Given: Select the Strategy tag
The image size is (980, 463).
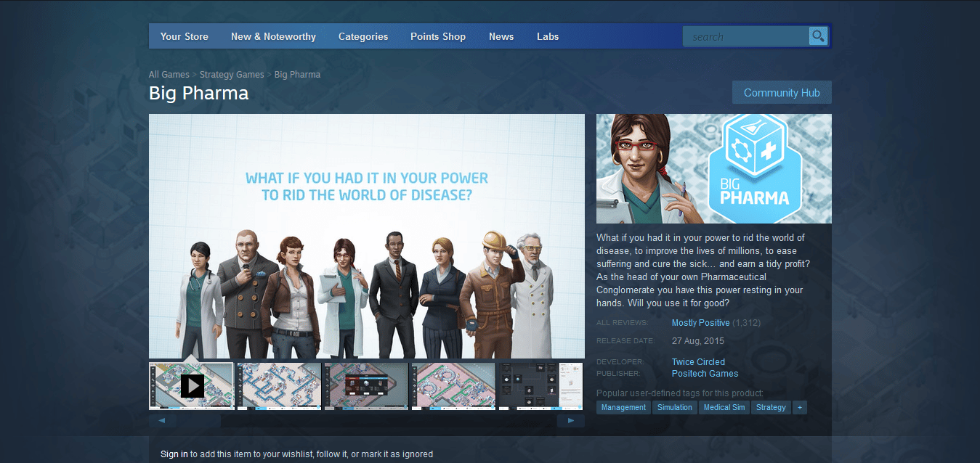Looking at the screenshot, I should tap(771, 407).
